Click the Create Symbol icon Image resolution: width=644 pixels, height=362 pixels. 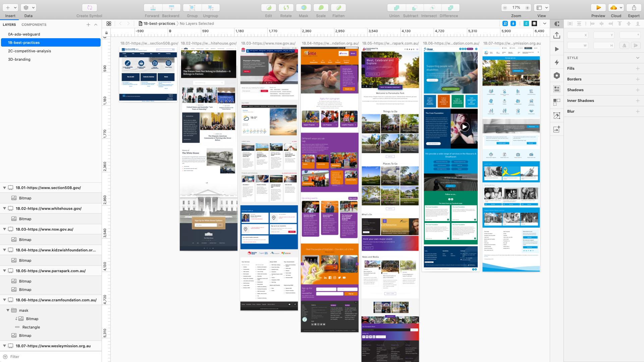click(89, 8)
